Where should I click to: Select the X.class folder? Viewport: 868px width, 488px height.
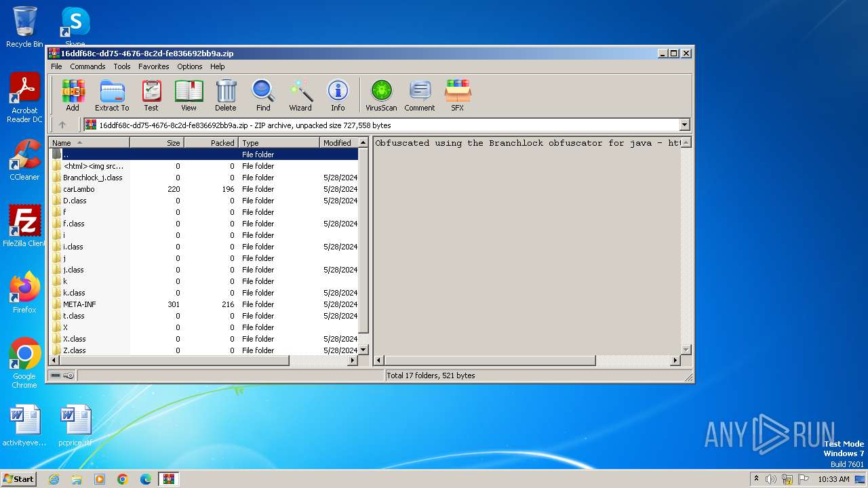click(203, 339)
